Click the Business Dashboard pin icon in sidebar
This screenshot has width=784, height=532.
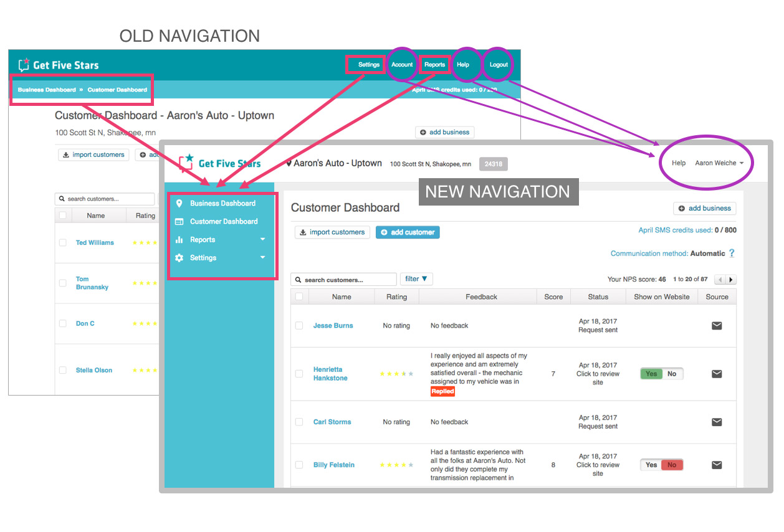pyautogui.click(x=179, y=203)
